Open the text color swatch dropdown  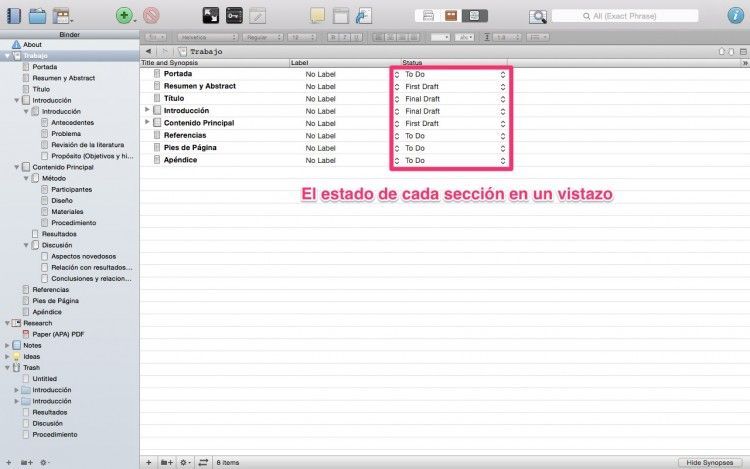click(x=440, y=37)
